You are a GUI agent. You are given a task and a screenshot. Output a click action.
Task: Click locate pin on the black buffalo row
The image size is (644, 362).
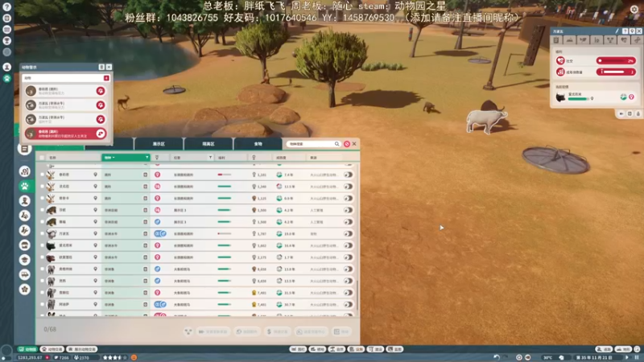point(95,245)
